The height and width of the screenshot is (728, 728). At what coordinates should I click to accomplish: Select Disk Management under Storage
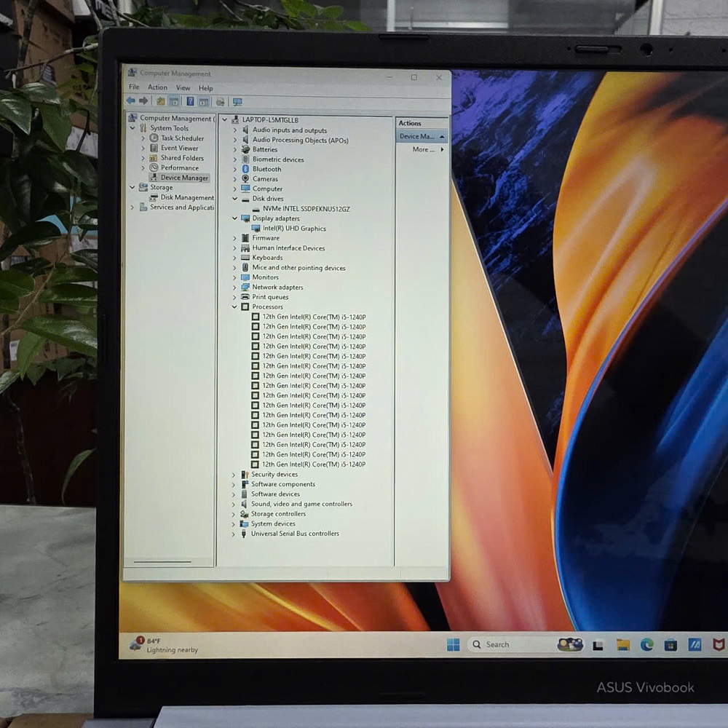[x=187, y=197]
